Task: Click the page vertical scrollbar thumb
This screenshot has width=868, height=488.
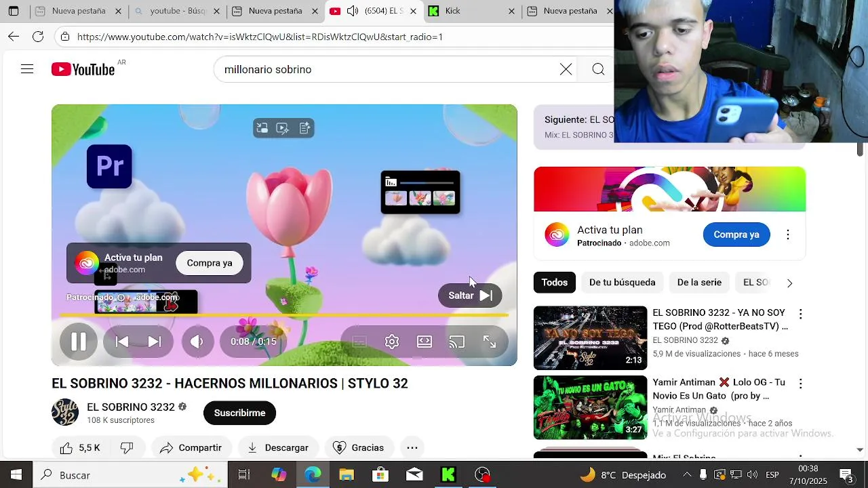Action: 860,149
